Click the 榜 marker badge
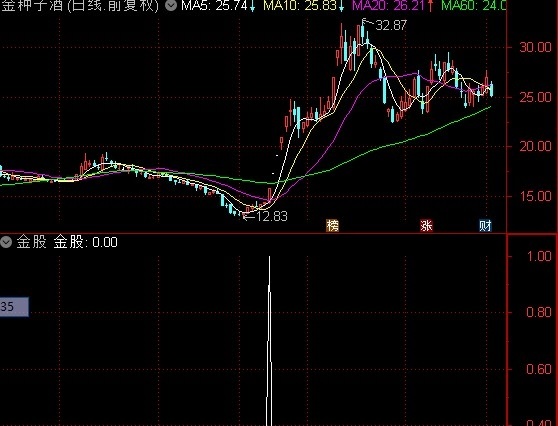558x426 pixels. [x=332, y=226]
